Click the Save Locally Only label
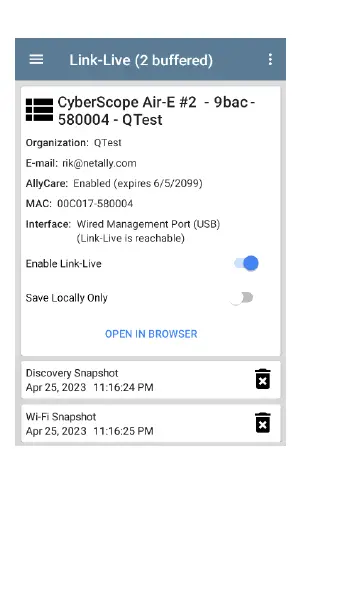 [67, 298]
